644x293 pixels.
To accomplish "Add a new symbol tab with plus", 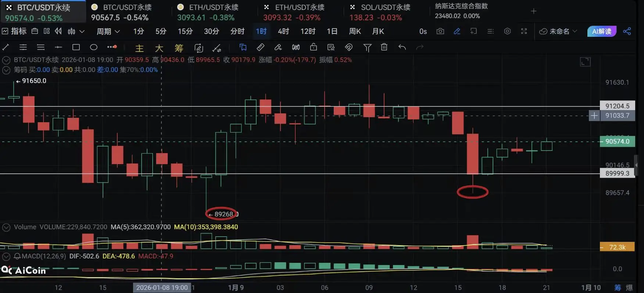I will coord(534,11).
